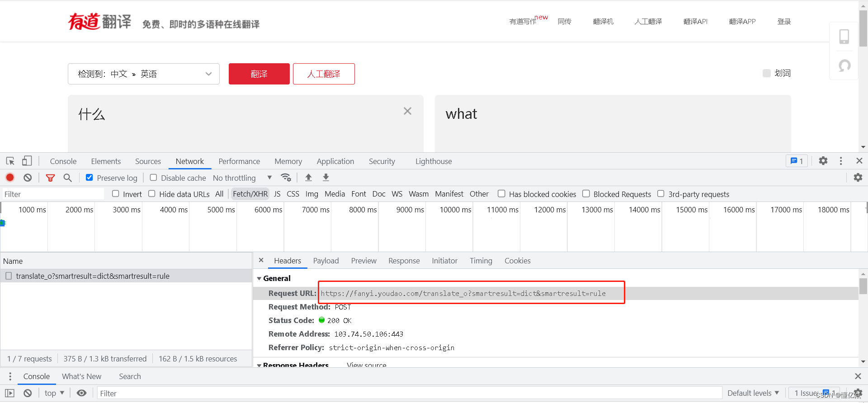Open the Preview tab
The width and height of the screenshot is (868, 403).
pos(363,261)
